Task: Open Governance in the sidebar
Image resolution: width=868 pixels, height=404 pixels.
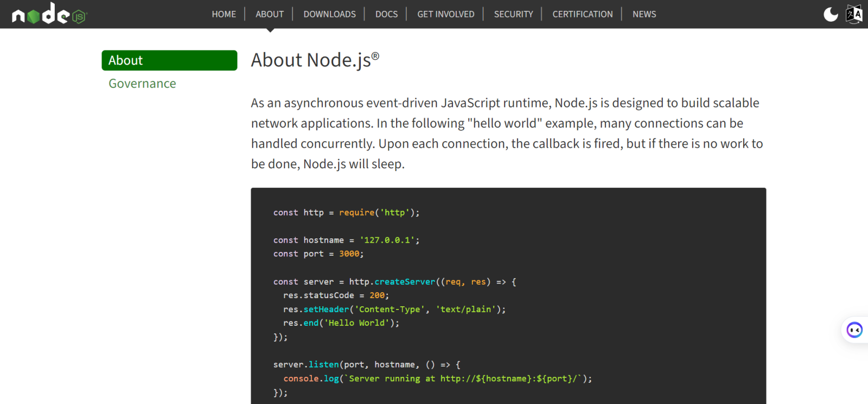Action: click(142, 84)
